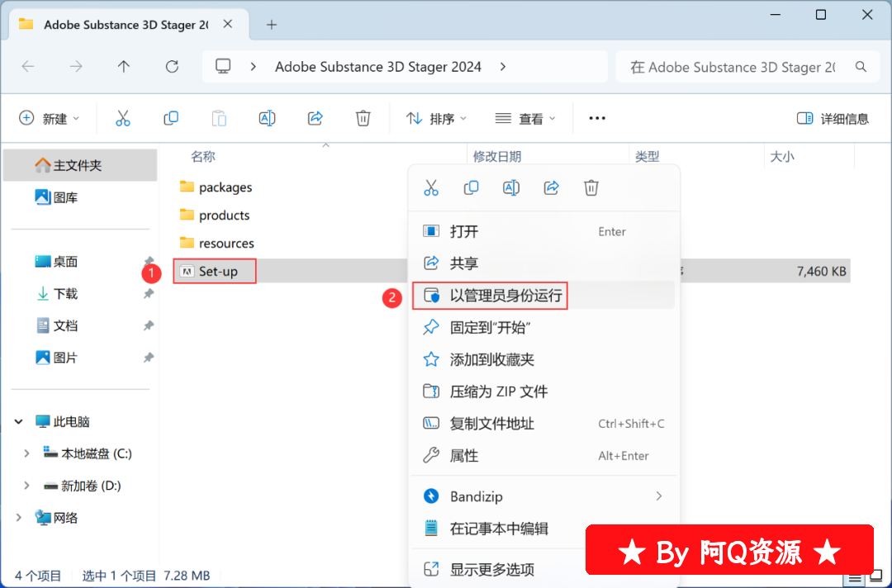Image resolution: width=892 pixels, height=588 pixels.
Task: Click the Rename icon in the Explorer toolbar
Action: tap(267, 118)
